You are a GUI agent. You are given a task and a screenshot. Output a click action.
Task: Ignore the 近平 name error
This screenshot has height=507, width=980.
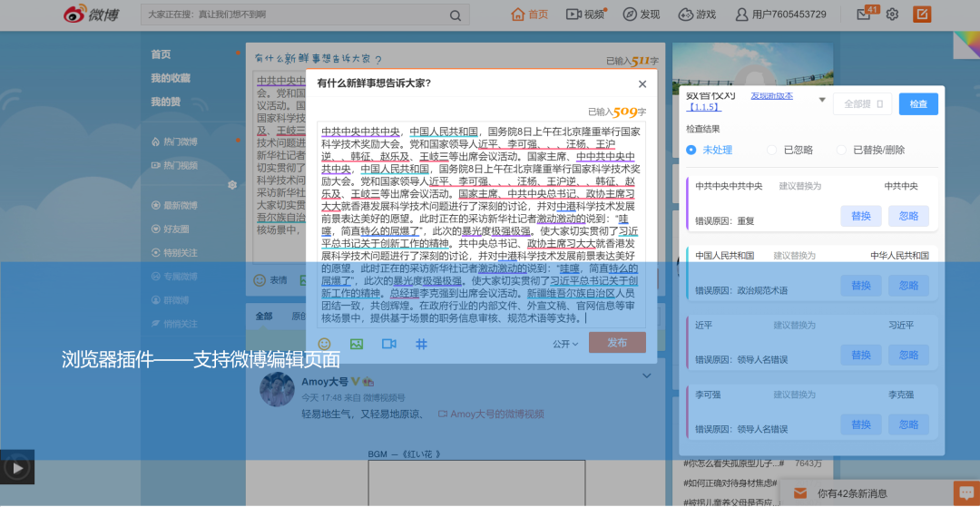[x=908, y=355]
